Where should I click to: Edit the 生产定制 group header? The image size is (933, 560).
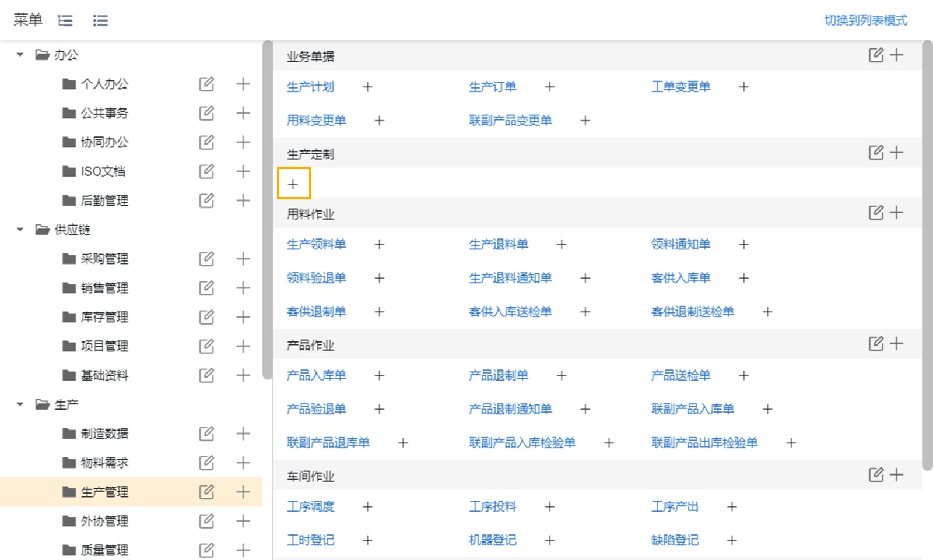pyautogui.click(x=876, y=153)
